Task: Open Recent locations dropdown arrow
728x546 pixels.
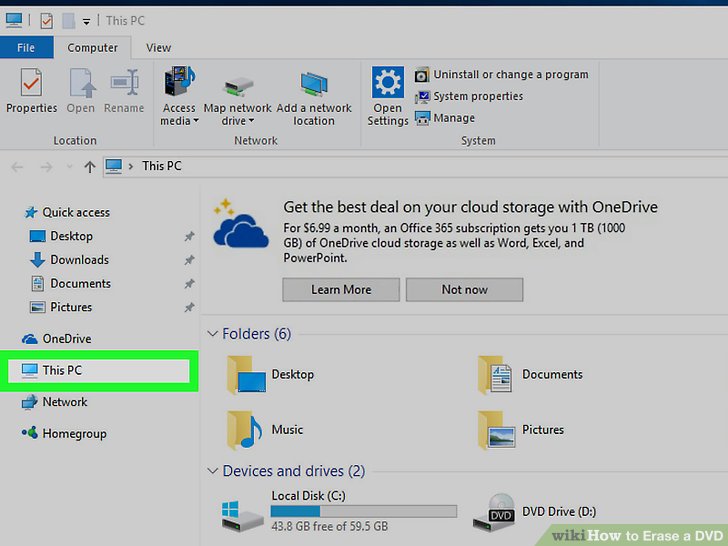Action: [69, 166]
